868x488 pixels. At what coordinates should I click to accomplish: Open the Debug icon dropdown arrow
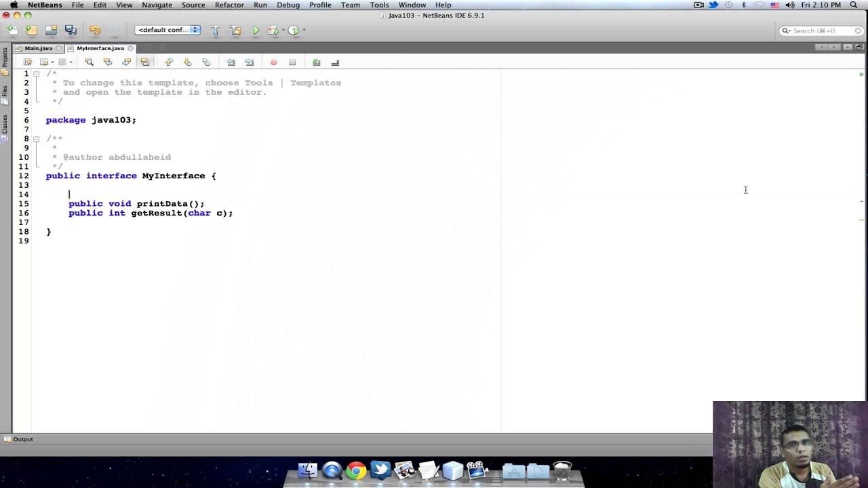click(283, 30)
